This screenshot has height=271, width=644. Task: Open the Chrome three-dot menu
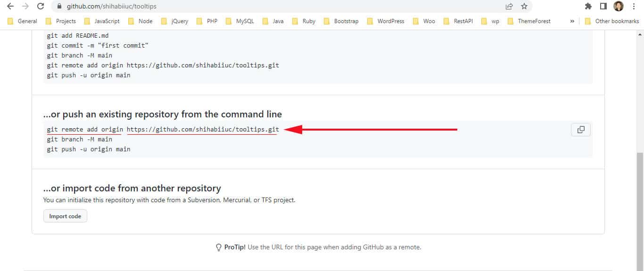634,7
